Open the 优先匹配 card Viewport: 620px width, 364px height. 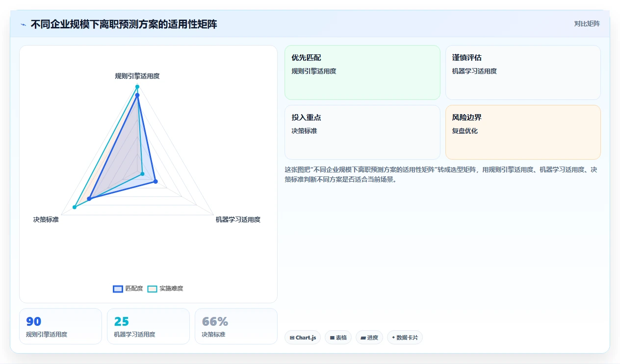pyautogui.click(x=362, y=73)
